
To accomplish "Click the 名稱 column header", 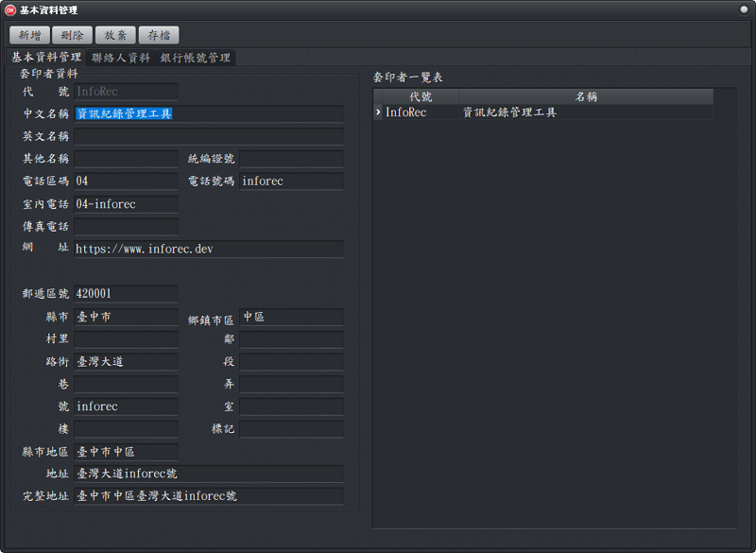I will tap(586, 96).
